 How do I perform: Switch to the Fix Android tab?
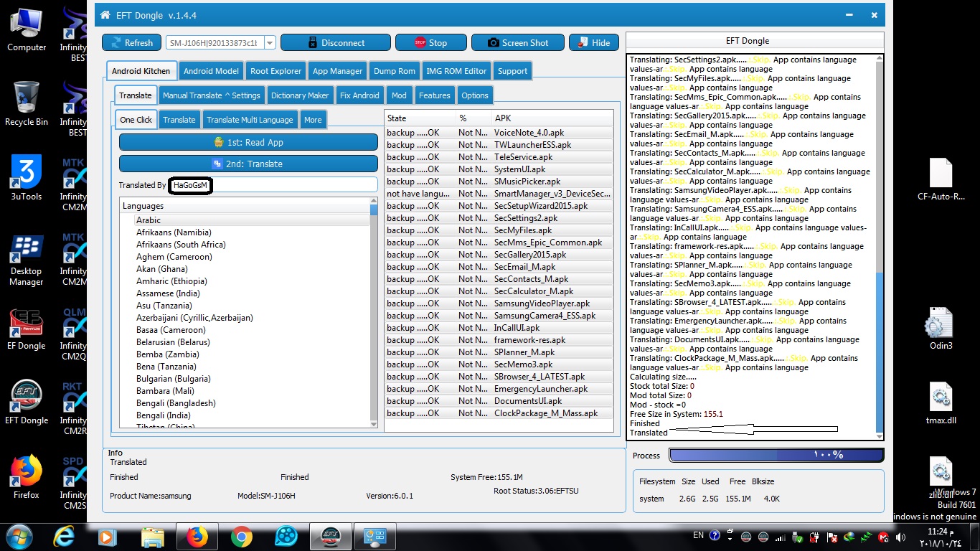[x=359, y=95]
